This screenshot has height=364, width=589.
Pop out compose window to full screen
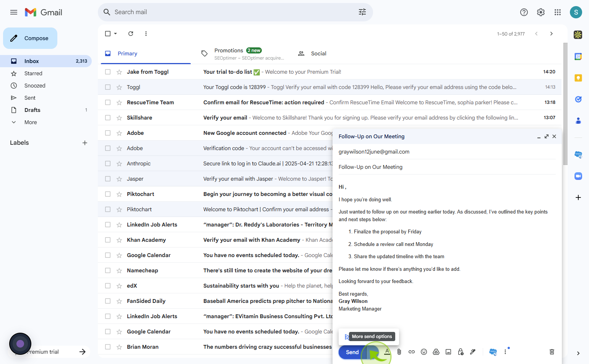(x=547, y=136)
